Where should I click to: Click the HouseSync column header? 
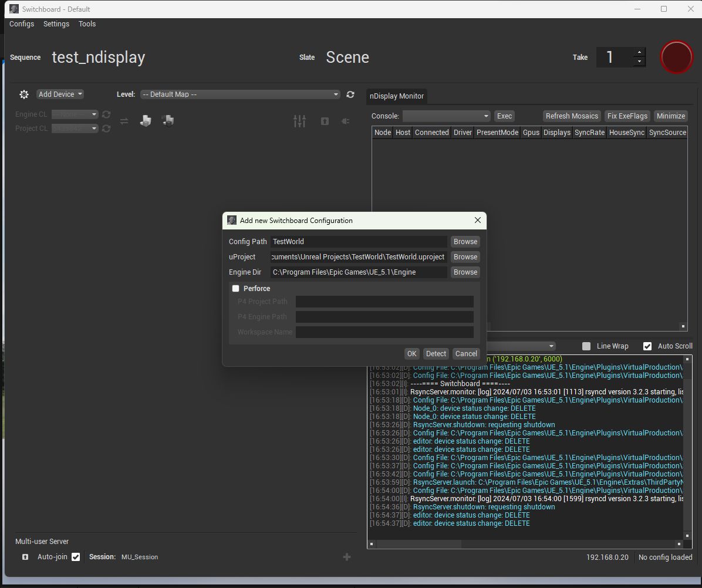click(x=627, y=133)
